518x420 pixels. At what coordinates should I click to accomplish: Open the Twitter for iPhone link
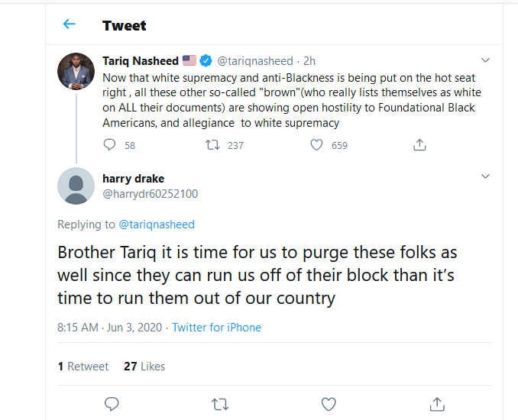coord(217,328)
